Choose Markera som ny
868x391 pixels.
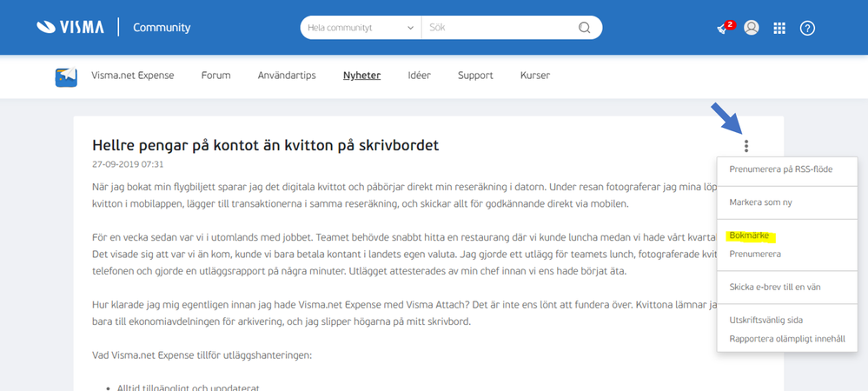(x=760, y=202)
